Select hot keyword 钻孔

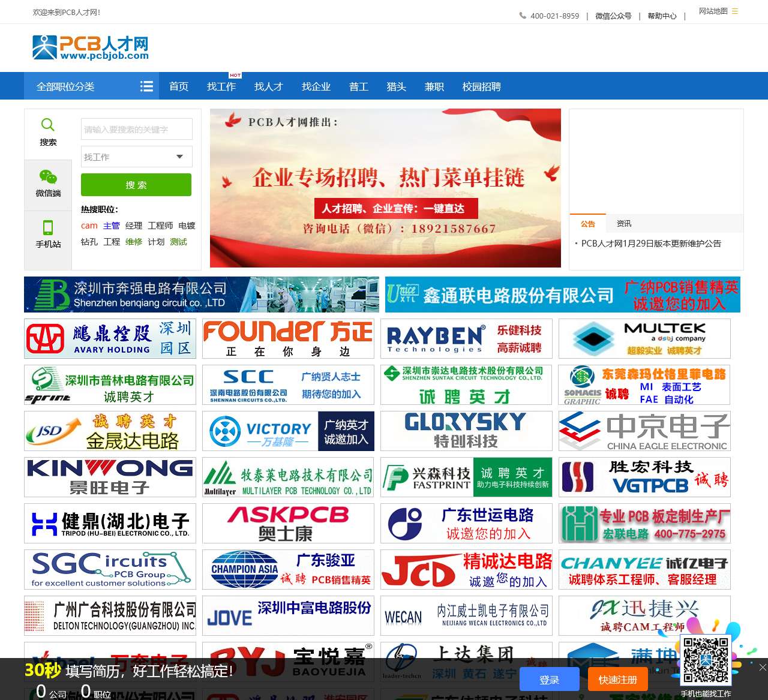(x=89, y=242)
